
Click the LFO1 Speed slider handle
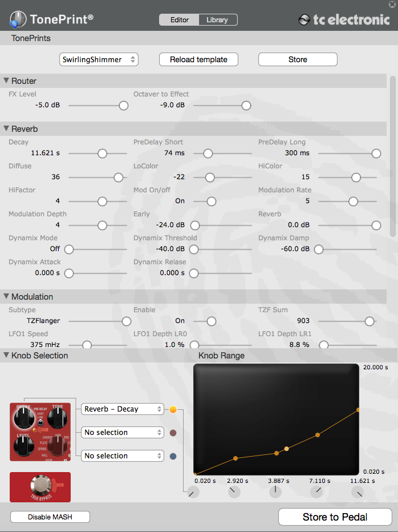tap(87, 345)
